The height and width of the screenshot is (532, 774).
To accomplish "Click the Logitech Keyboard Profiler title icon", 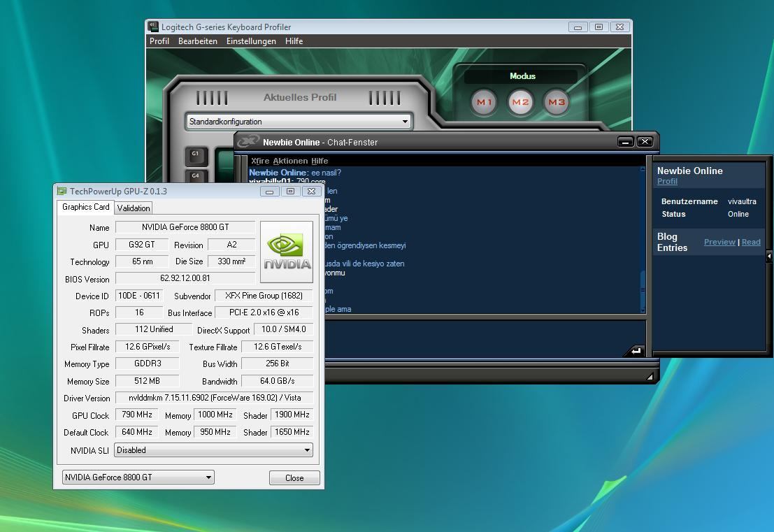I will [154, 27].
